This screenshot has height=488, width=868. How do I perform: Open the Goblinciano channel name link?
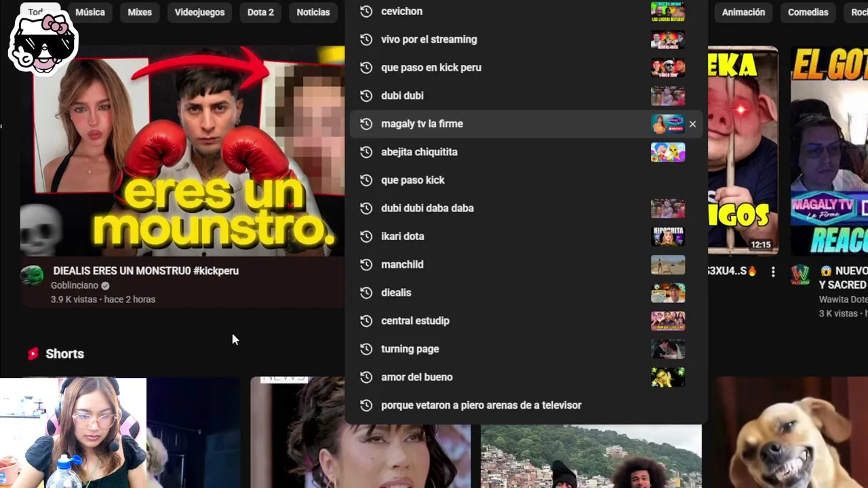75,285
